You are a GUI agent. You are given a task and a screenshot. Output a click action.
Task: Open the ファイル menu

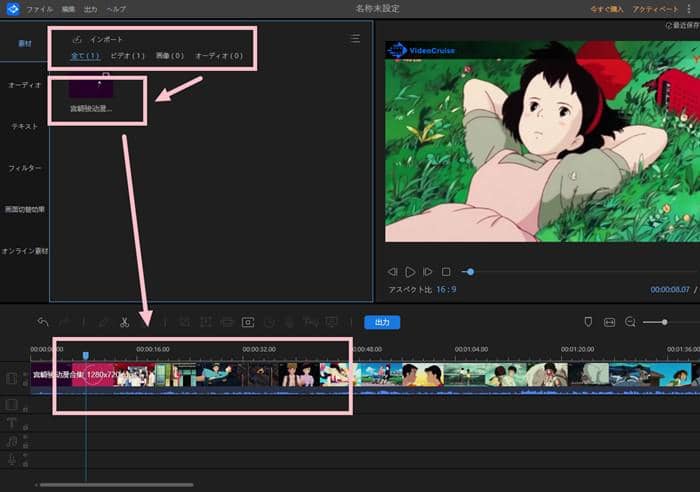click(x=40, y=9)
